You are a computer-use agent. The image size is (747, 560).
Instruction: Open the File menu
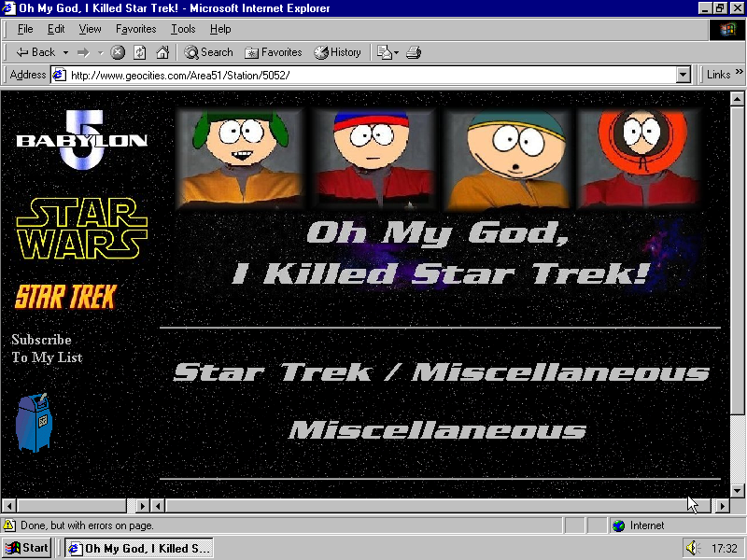[x=25, y=29]
